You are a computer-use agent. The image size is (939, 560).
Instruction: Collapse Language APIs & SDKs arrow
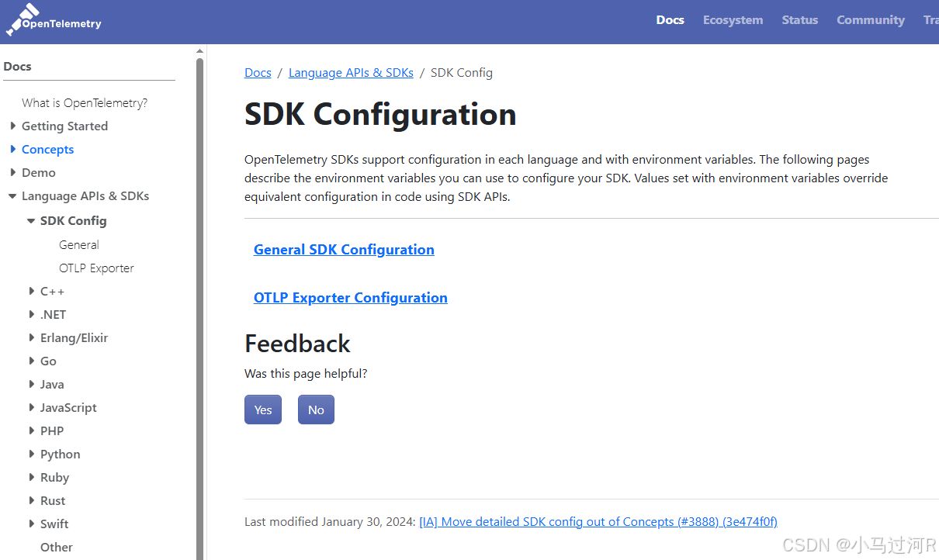point(12,196)
